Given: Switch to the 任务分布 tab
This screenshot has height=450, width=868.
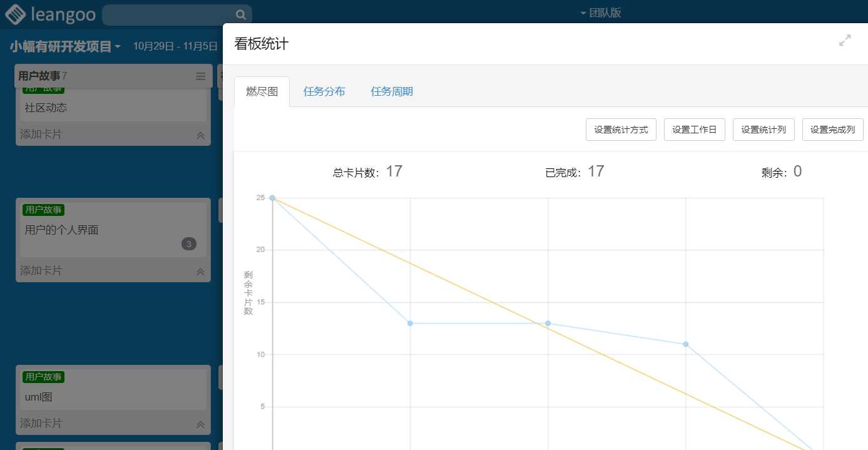Looking at the screenshot, I should [x=324, y=91].
